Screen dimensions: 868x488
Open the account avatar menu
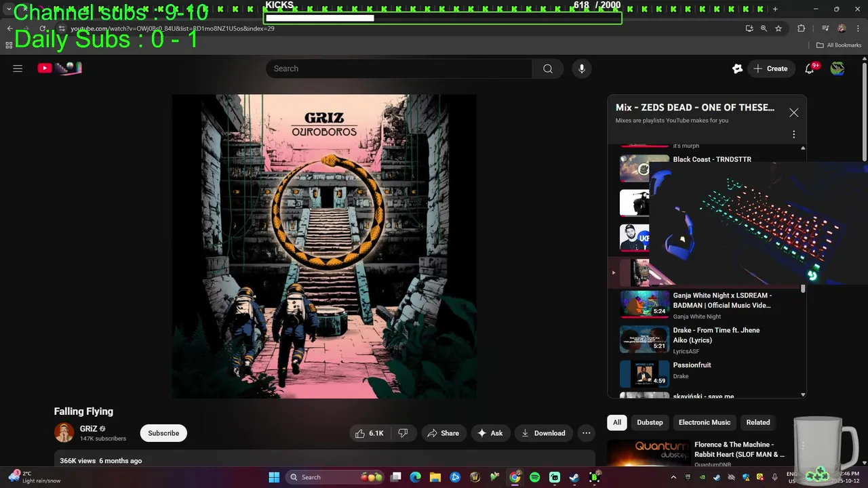pos(837,68)
